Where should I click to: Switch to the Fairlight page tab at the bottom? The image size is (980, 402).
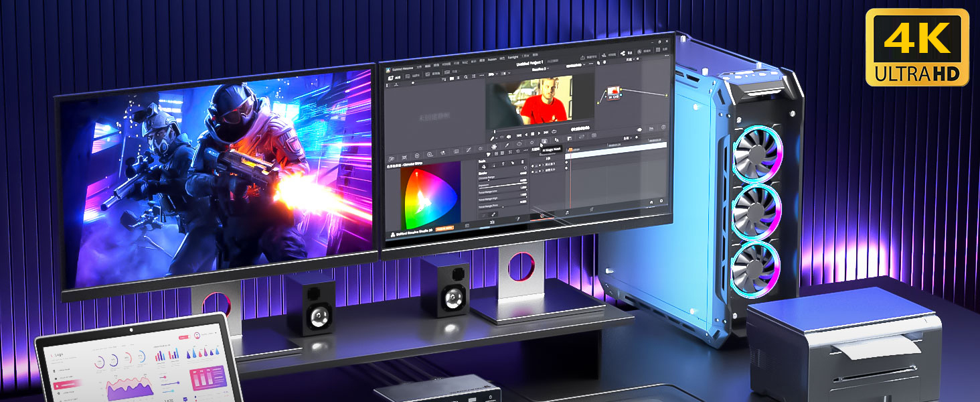pos(567,212)
